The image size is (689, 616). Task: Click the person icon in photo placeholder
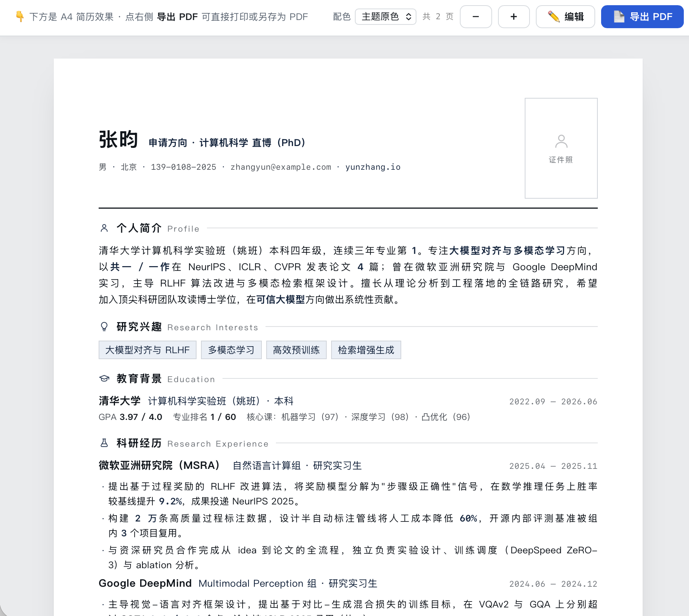click(561, 141)
